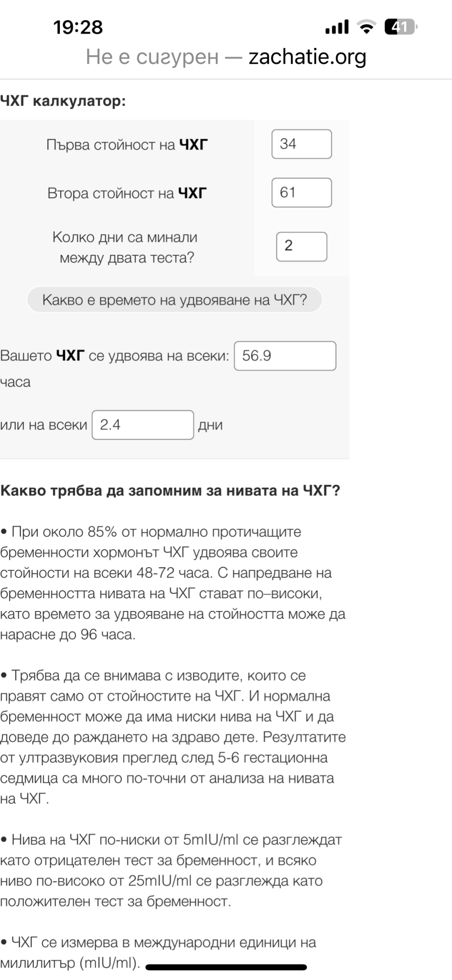Click the first ЧХГ value field (34)
The height and width of the screenshot is (980, 452).
point(301,144)
